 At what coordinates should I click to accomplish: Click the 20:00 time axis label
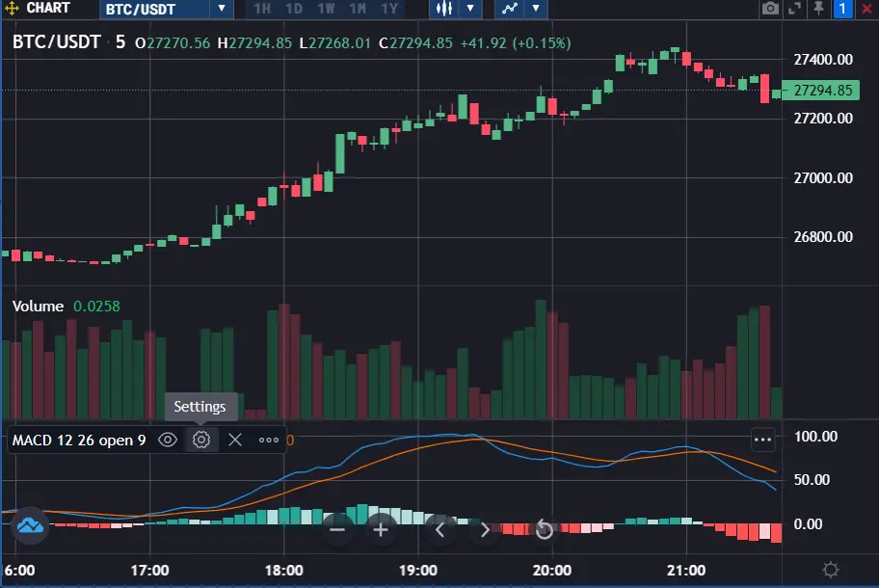click(x=552, y=571)
